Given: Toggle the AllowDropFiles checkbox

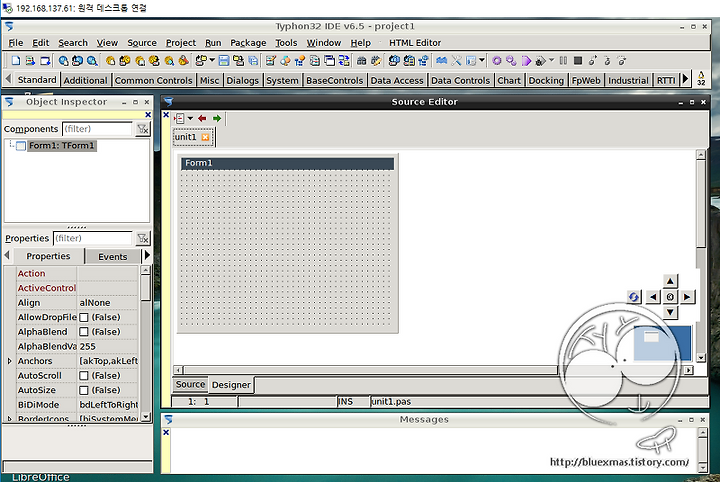Looking at the screenshot, I should (x=84, y=317).
